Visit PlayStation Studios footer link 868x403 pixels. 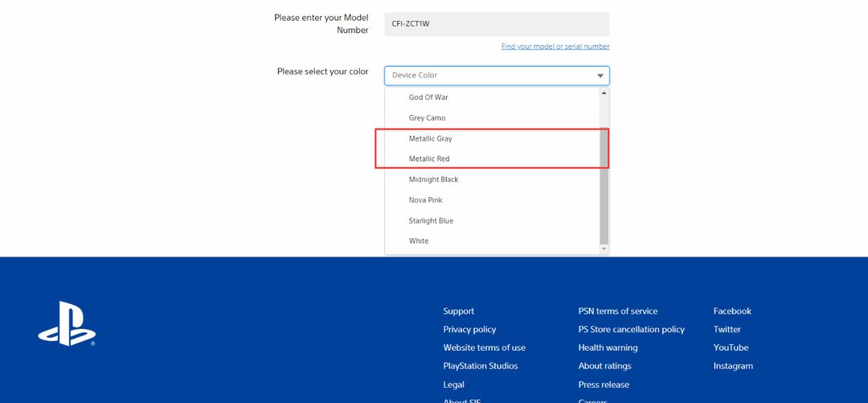pos(481,366)
